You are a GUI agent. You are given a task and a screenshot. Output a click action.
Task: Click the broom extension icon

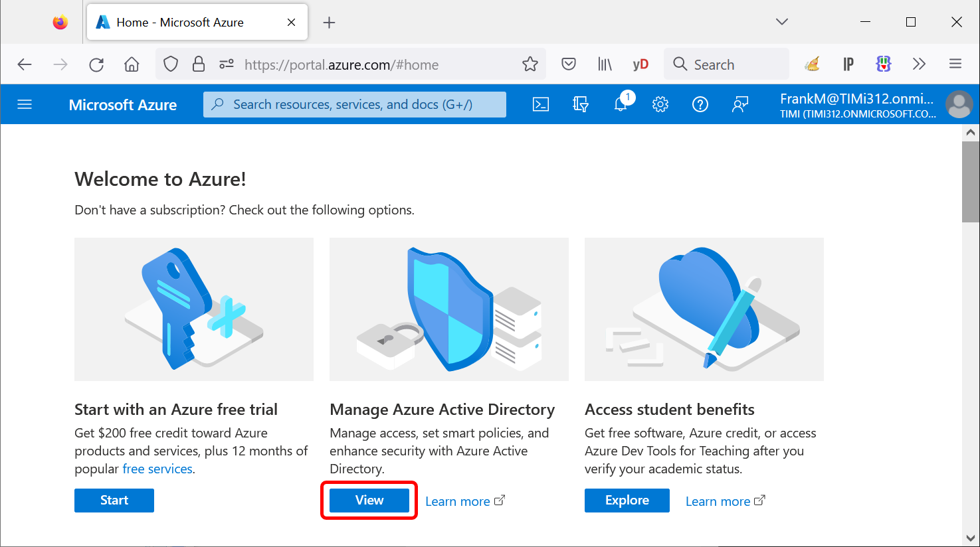(x=812, y=64)
